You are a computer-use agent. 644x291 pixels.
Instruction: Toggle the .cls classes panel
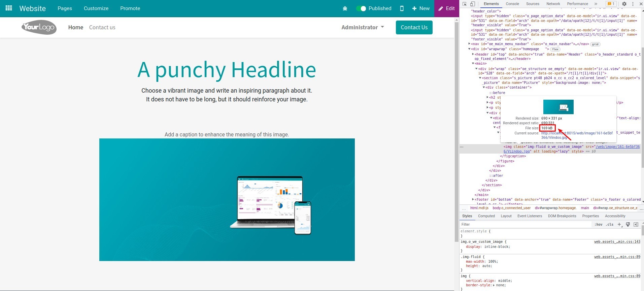click(610, 224)
